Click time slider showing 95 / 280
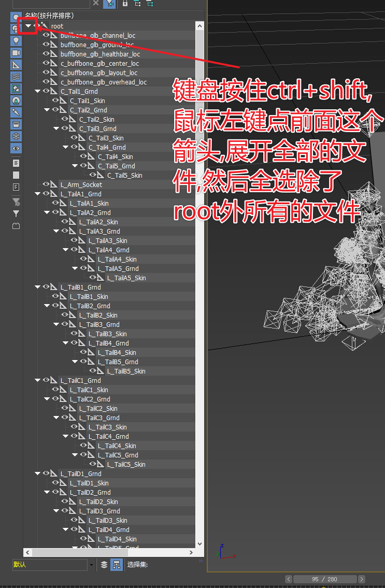 point(324,579)
